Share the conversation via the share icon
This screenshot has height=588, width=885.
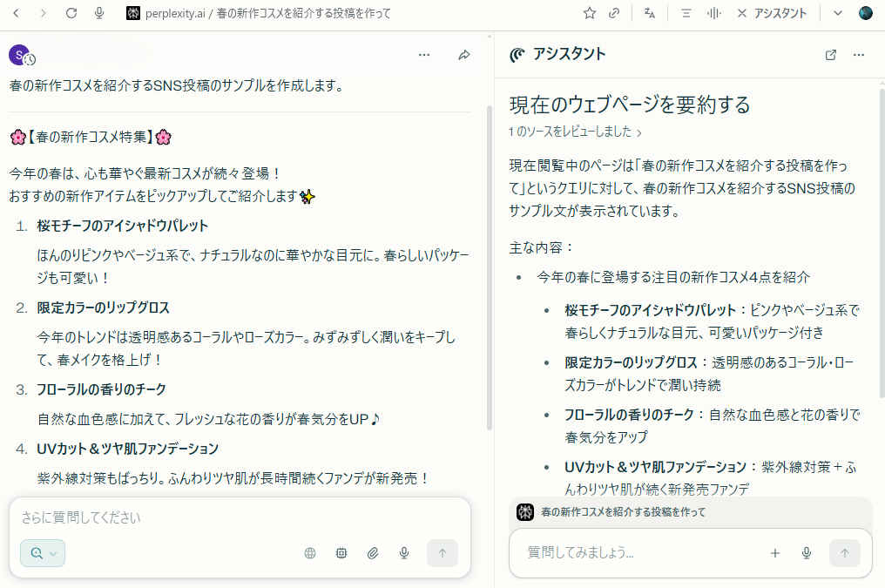[x=464, y=54]
